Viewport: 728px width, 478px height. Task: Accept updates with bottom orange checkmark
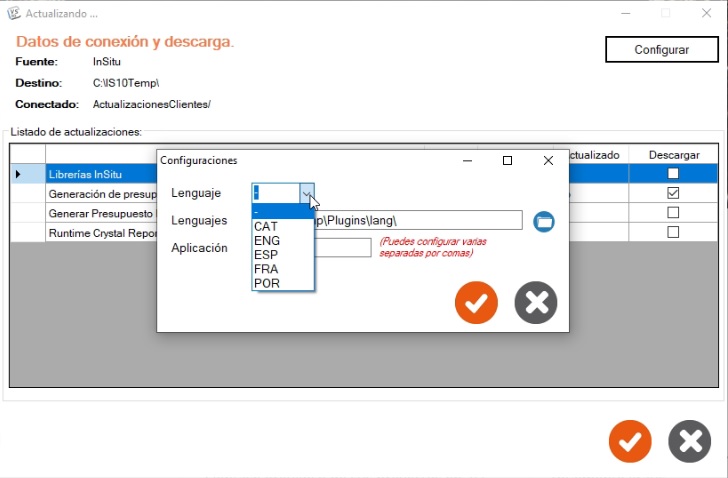coord(630,441)
